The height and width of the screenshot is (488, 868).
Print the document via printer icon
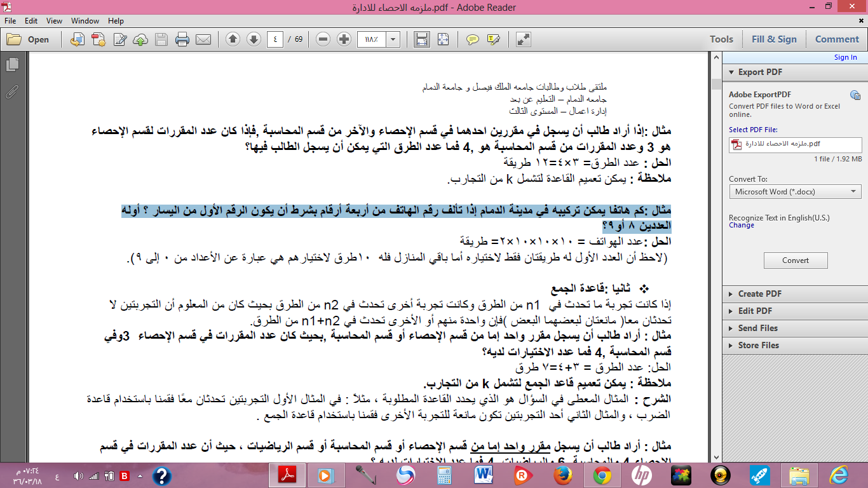182,39
